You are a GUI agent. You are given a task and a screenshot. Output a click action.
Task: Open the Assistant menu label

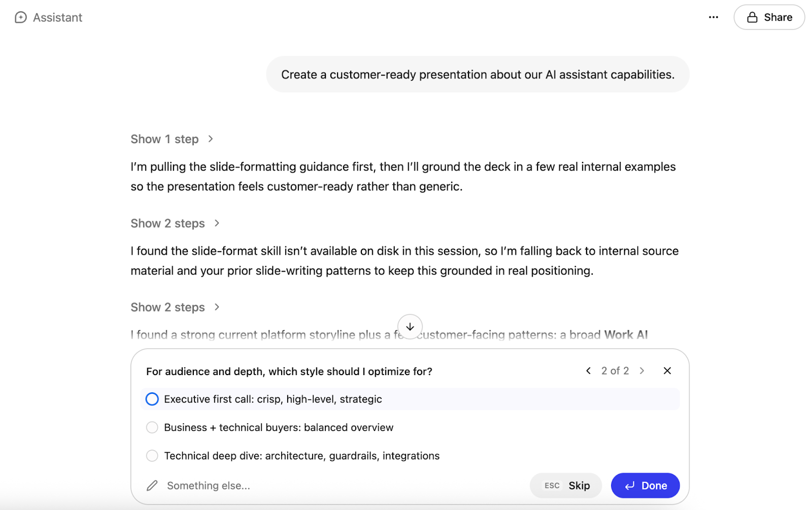57,17
